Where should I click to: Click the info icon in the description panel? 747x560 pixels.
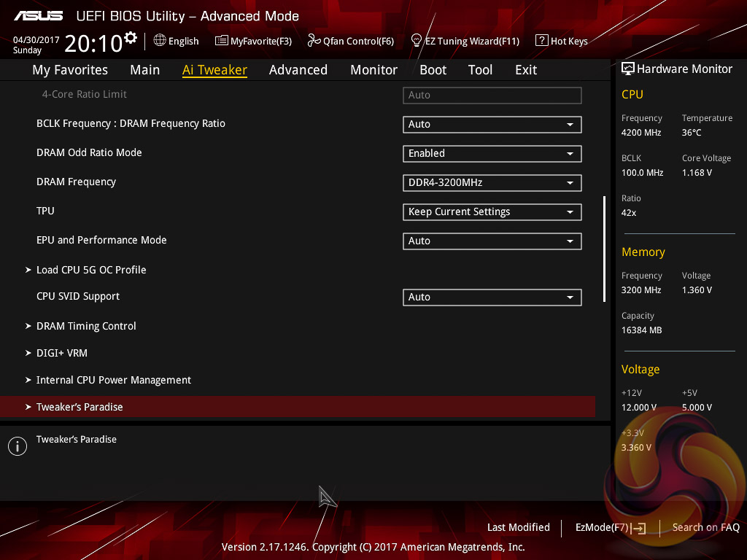[x=17, y=446]
